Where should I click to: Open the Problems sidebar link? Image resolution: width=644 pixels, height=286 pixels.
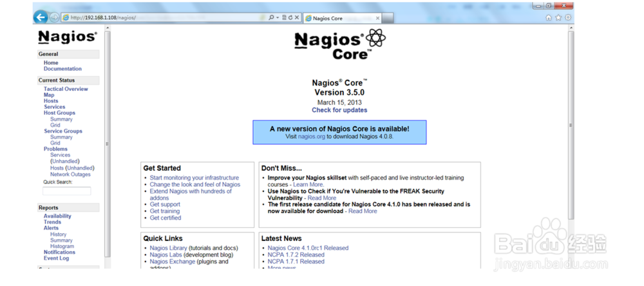[x=55, y=149]
